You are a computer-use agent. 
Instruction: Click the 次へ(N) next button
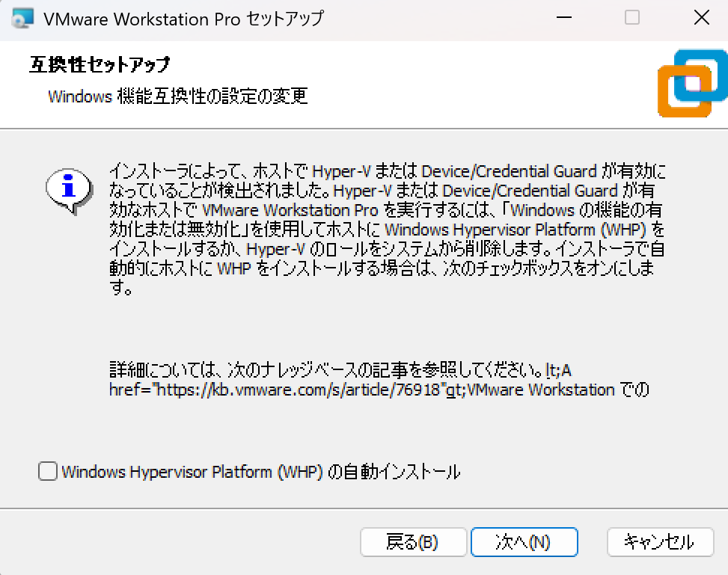tap(524, 541)
